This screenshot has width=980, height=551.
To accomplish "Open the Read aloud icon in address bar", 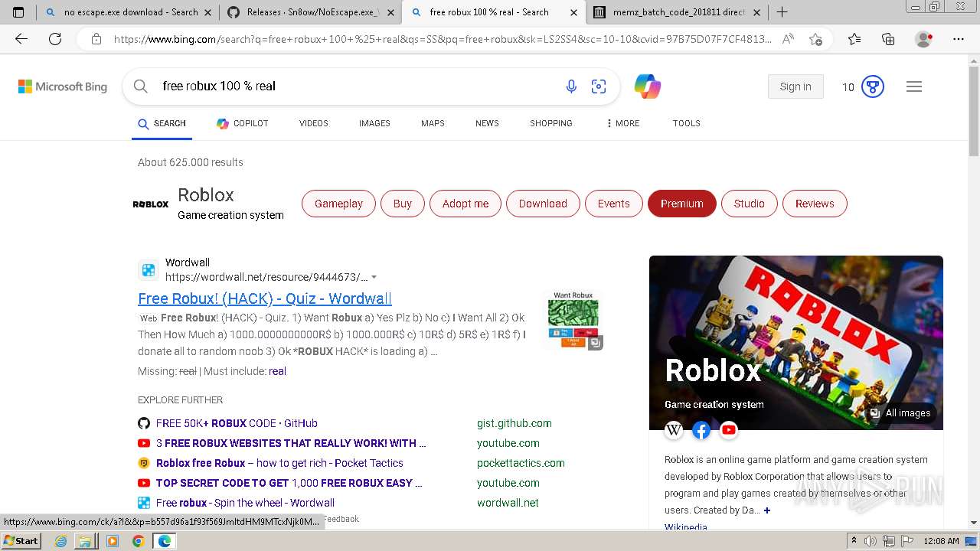I will (788, 39).
